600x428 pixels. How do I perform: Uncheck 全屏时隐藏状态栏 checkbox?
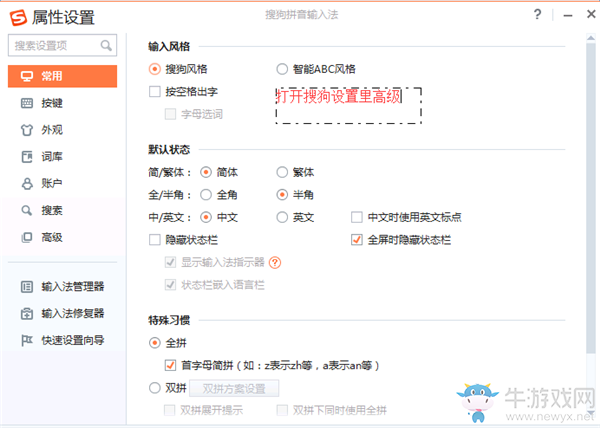(357, 240)
